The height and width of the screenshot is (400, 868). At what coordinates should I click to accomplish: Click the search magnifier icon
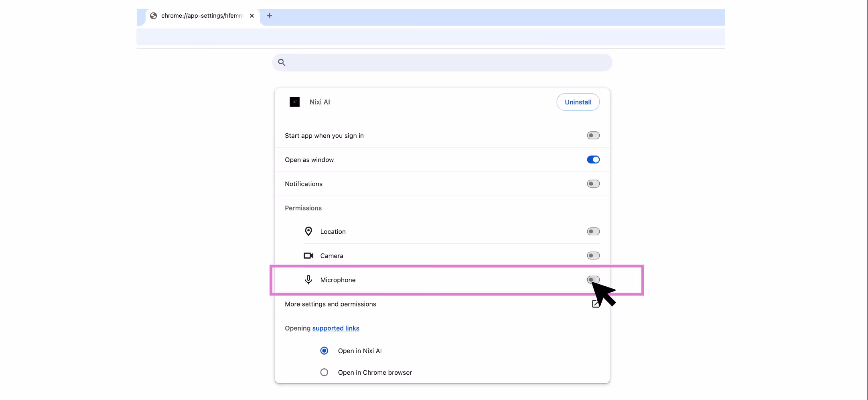282,62
